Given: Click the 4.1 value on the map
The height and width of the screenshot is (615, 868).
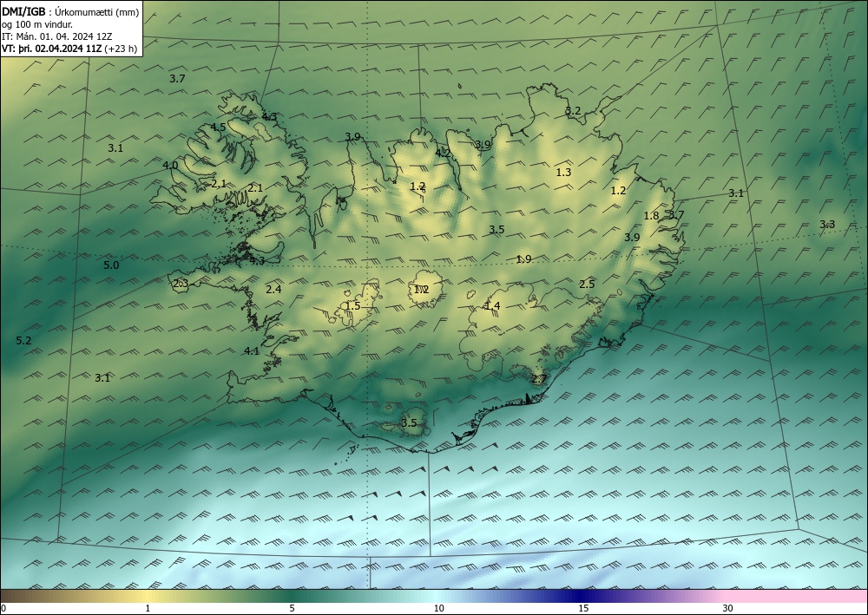Looking at the screenshot, I should click(252, 350).
